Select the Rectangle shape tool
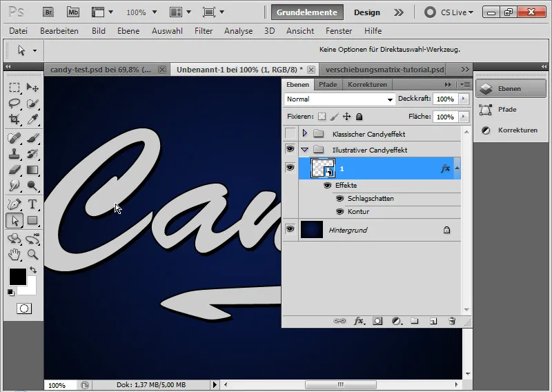The height and width of the screenshot is (392, 552). point(32,220)
